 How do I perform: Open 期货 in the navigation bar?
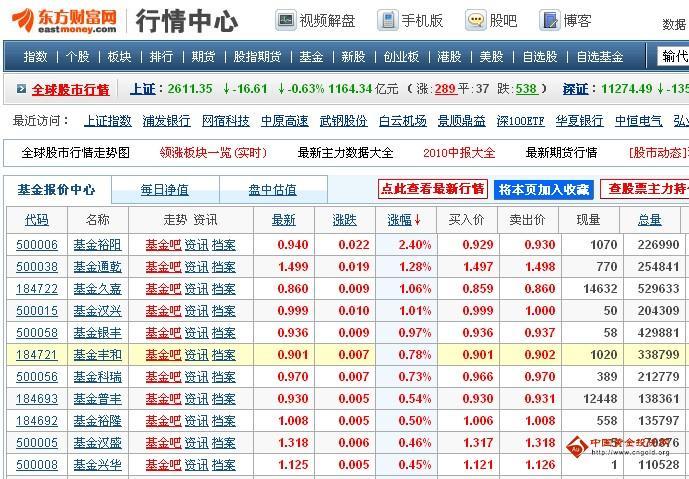click(203, 57)
